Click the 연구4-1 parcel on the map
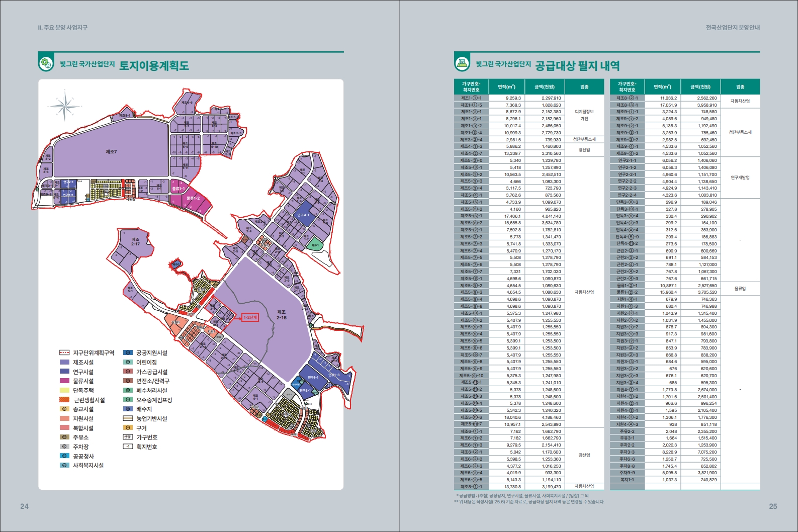 click(303, 215)
